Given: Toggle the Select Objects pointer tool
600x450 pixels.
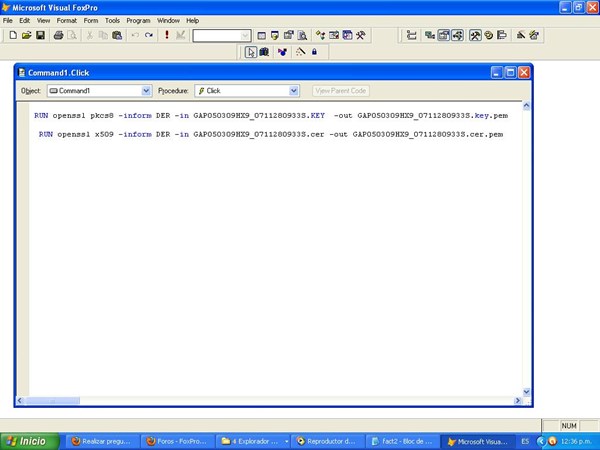Looking at the screenshot, I should tap(251, 52).
